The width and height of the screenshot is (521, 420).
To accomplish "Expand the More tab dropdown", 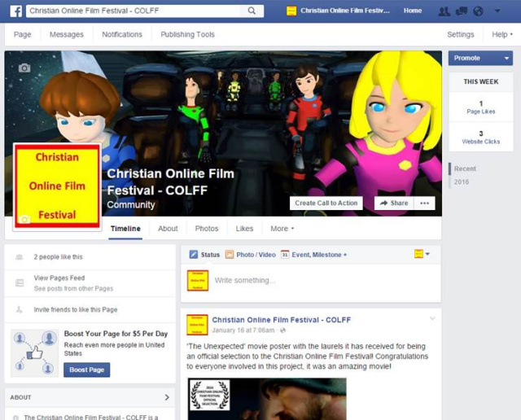I will pyautogui.click(x=282, y=229).
